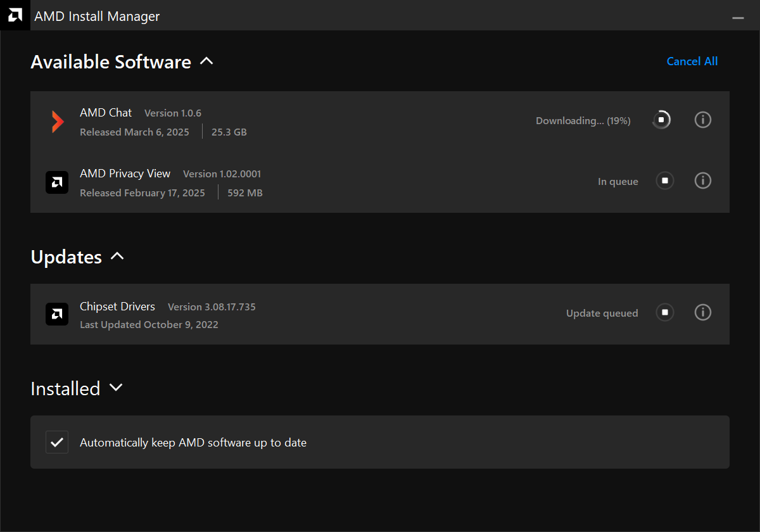The image size is (760, 532).
Task: Collapse the Updates section
Action: (x=117, y=256)
